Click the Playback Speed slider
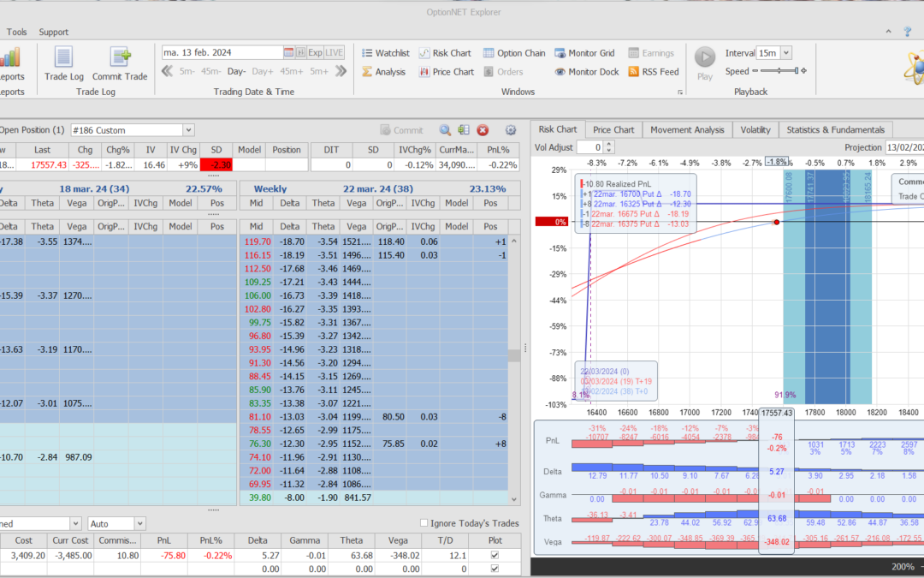The height and width of the screenshot is (578, 924). 779,72
